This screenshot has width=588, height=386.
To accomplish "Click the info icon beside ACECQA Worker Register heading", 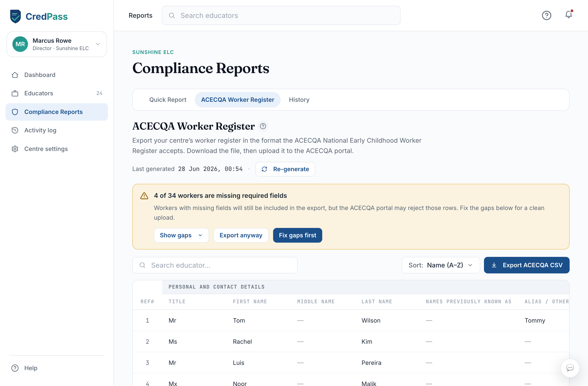I will [263, 126].
